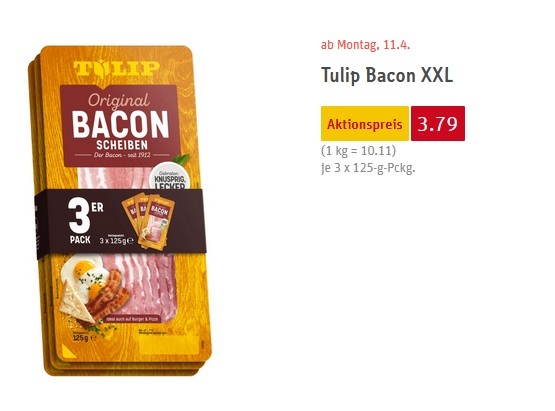Click the 'ab Montag, 11.4.' date text
Image resolution: width=555 pixels, height=411 pixels.
point(365,45)
